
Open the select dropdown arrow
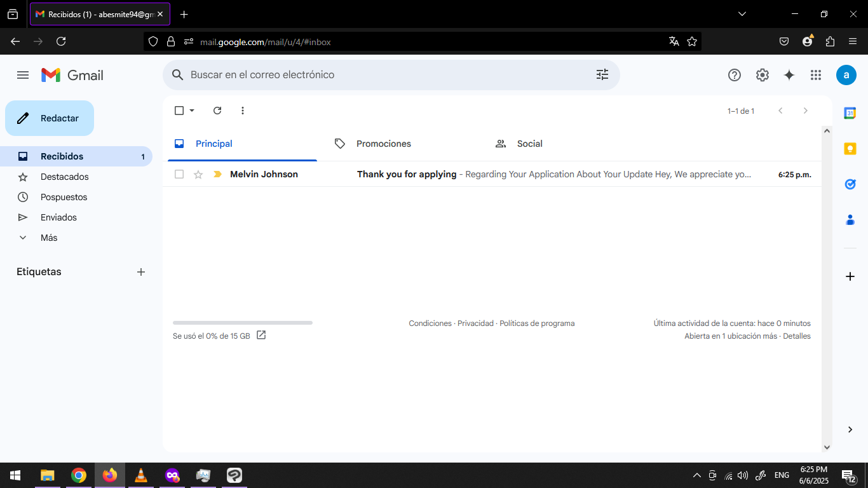pos(192,111)
